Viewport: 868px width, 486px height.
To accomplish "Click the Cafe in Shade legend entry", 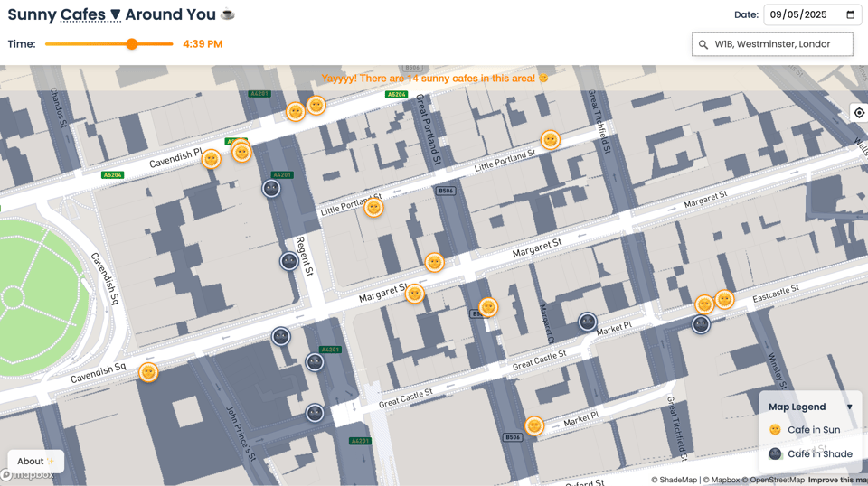I will (x=818, y=454).
